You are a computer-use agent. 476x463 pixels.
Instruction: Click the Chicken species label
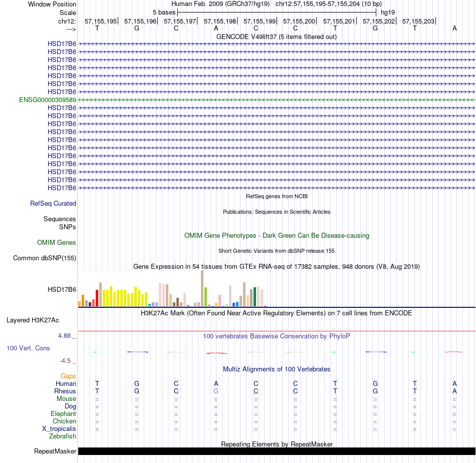pyautogui.click(x=64, y=421)
